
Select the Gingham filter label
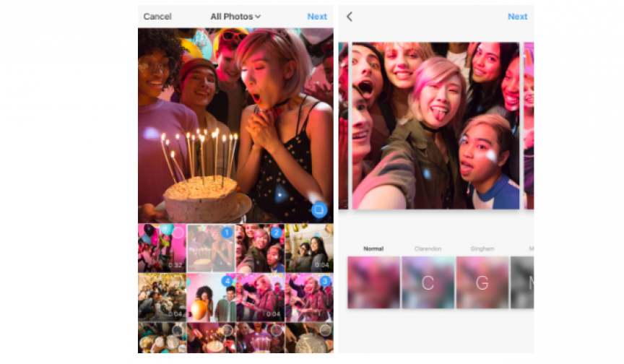[x=482, y=249]
